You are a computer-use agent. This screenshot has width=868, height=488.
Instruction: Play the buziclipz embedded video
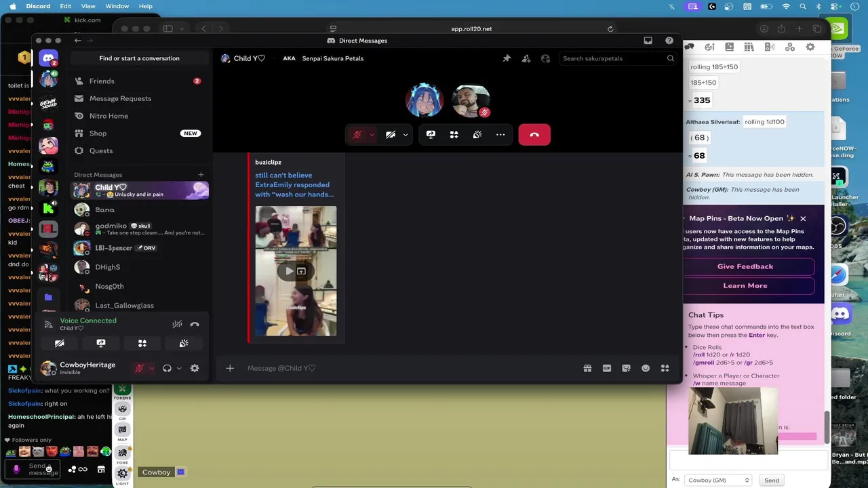(x=289, y=271)
